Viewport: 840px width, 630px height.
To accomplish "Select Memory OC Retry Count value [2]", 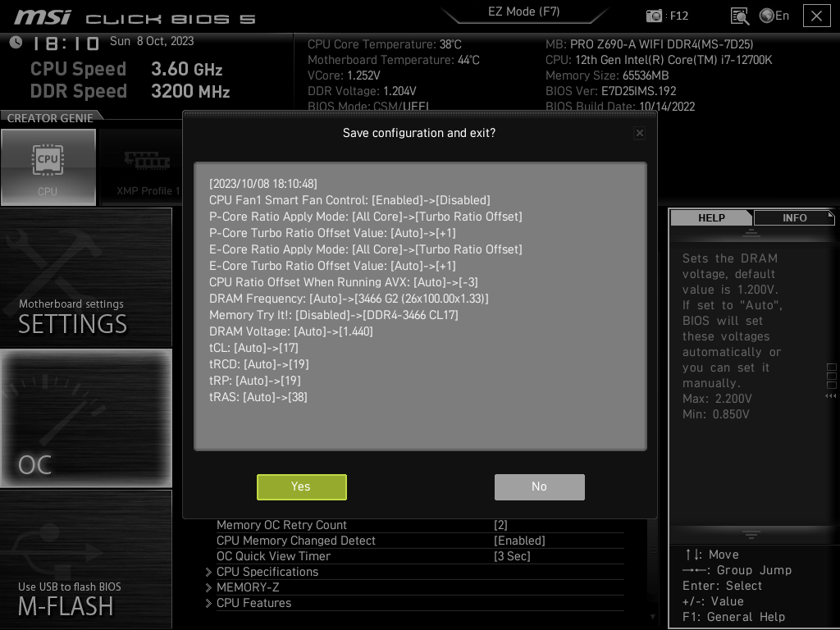I will point(500,525).
